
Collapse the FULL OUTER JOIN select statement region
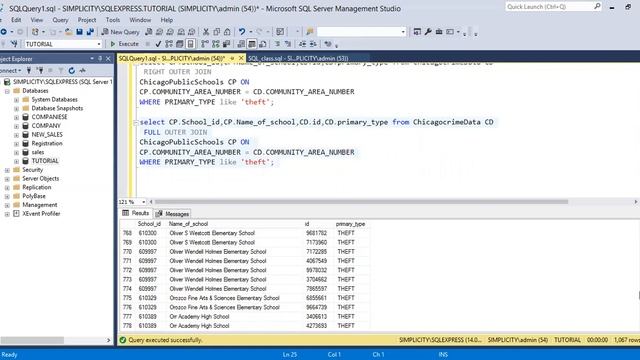click(136, 122)
